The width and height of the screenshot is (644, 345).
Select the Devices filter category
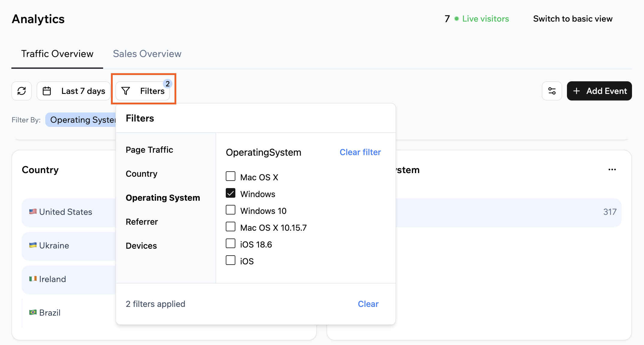pos(141,246)
